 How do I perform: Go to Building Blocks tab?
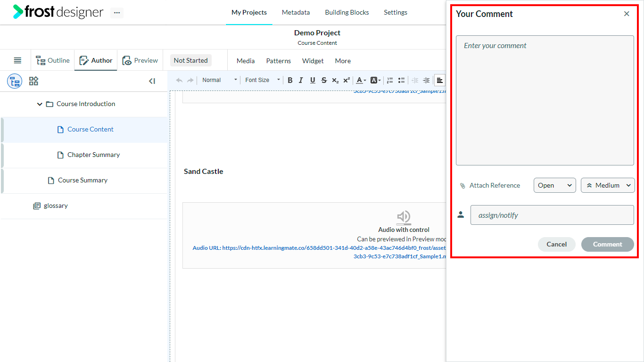pos(347,13)
